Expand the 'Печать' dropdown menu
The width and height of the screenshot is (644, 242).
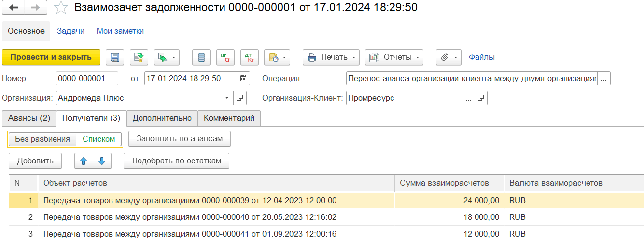tap(331, 57)
